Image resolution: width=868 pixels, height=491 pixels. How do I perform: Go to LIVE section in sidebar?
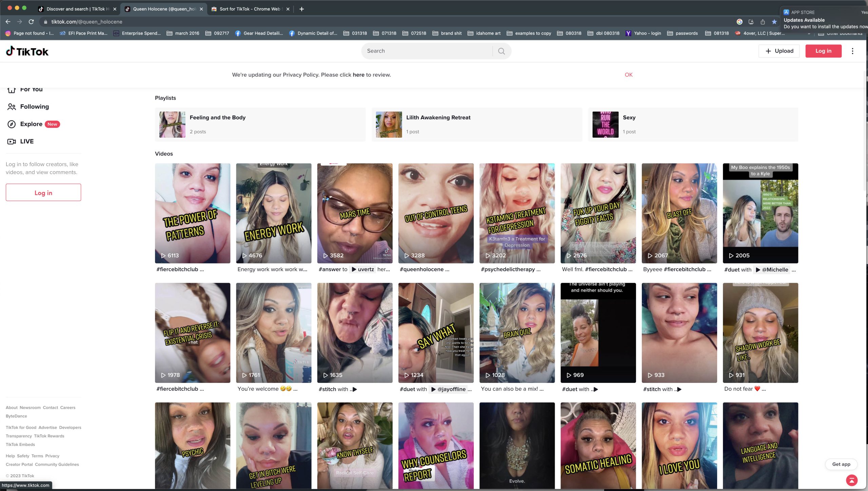tap(26, 141)
